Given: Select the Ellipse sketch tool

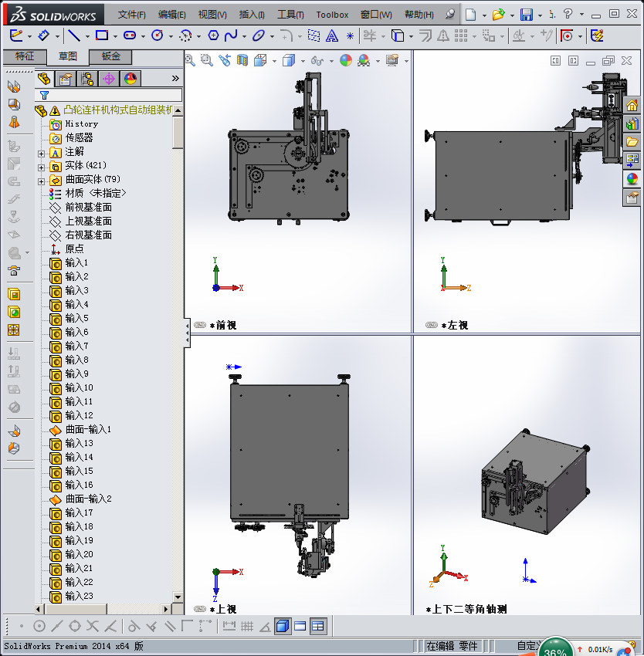Looking at the screenshot, I should 259,36.
